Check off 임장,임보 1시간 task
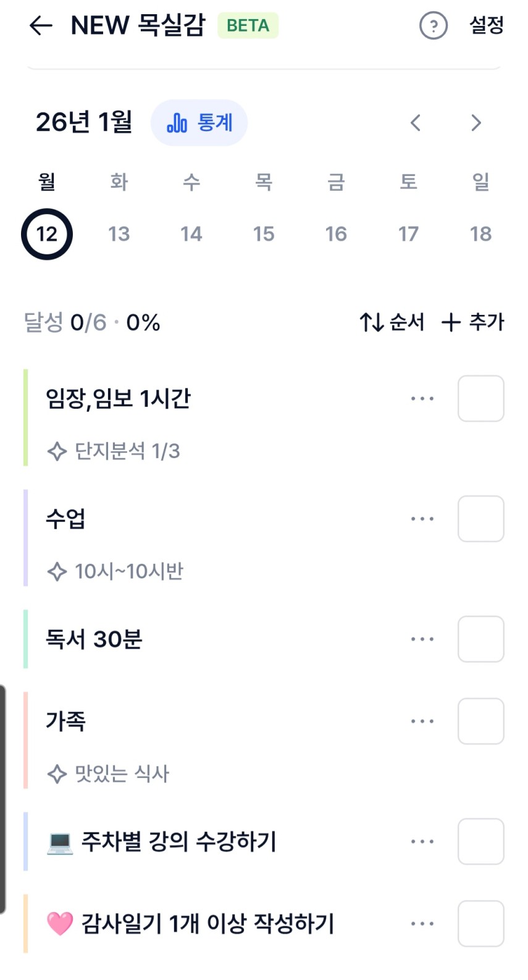528x980 pixels. (480, 398)
